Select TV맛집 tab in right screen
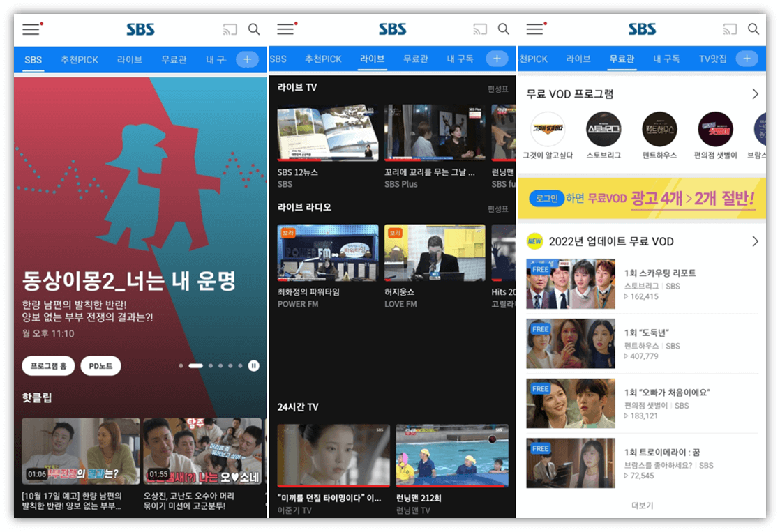The image size is (780, 532). [x=713, y=59]
